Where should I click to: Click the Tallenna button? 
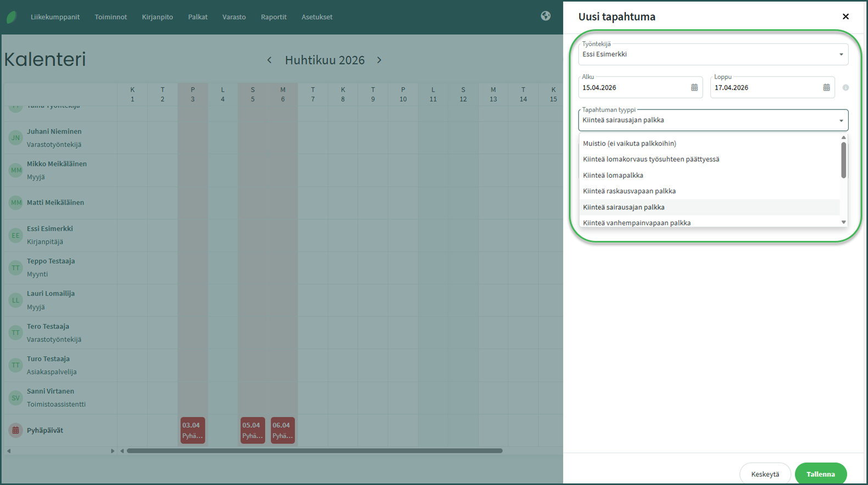pos(820,473)
